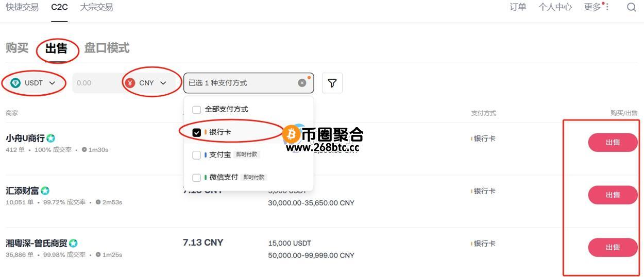This screenshot has height=277, width=644.
Task: Click 出售 button for 汇添财富
Action: (x=613, y=195)
